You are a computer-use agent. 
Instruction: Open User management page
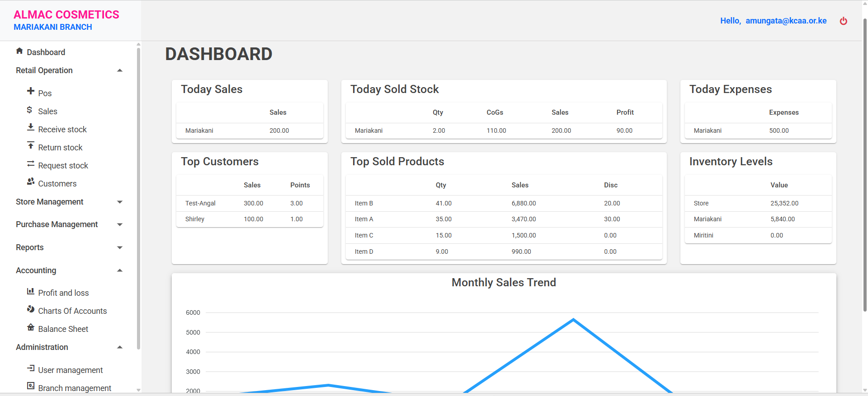pyautogui.click(x=70, y=370)
